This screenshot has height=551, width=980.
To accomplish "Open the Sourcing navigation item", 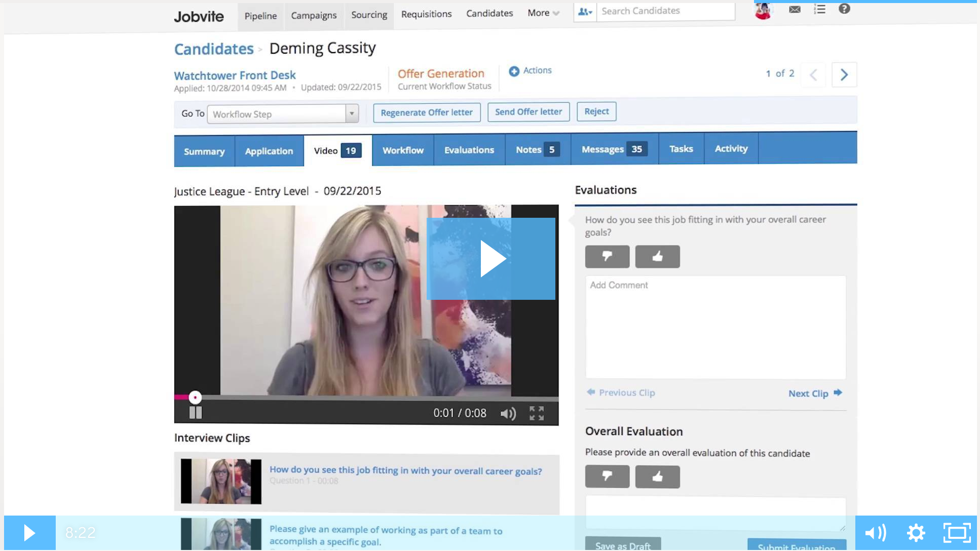I will [369, 15].
